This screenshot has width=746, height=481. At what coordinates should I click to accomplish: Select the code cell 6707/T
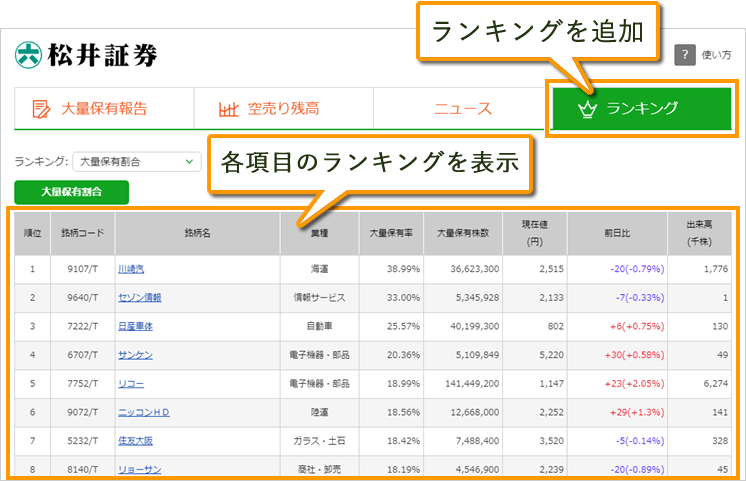click(x=82, y=355)
